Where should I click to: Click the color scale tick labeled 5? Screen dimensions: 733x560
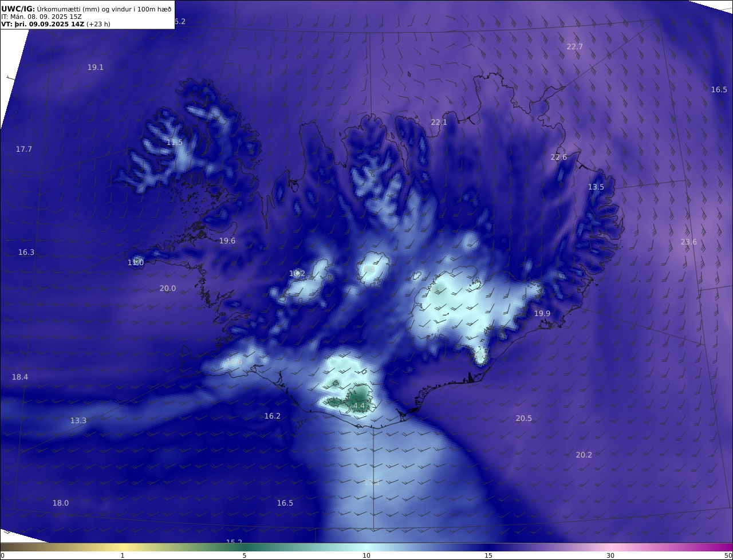coord(245,555)
